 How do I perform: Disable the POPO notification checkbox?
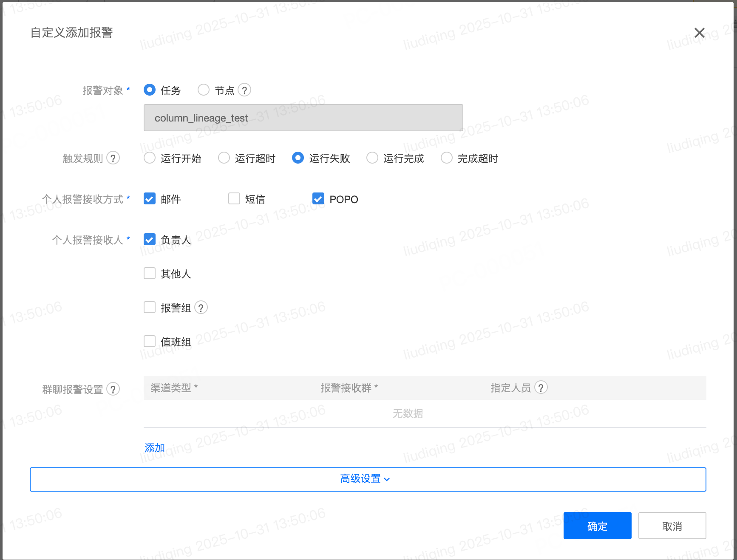[x=318, y=199]
